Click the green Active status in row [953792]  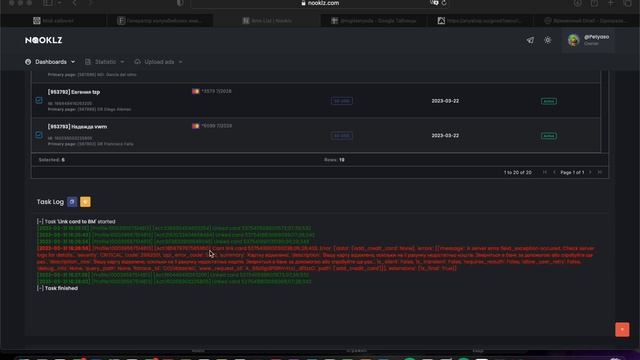(549, 101)
